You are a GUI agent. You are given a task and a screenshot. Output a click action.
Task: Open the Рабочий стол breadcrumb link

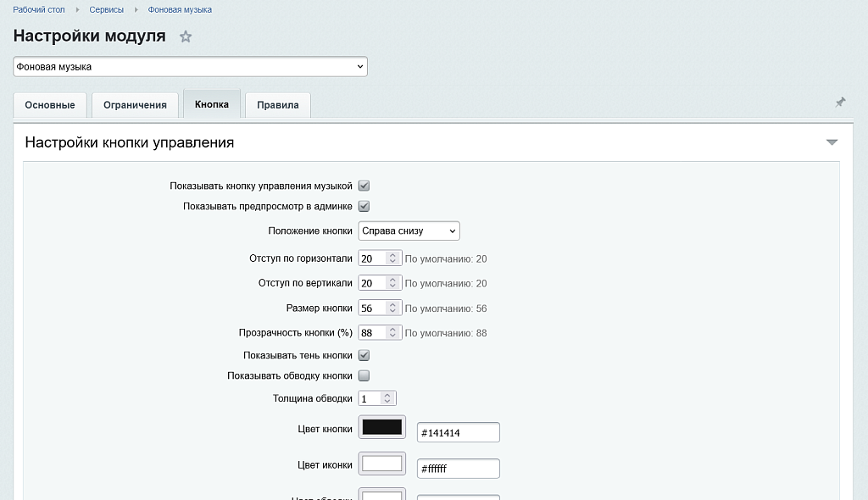coord(39,9)
